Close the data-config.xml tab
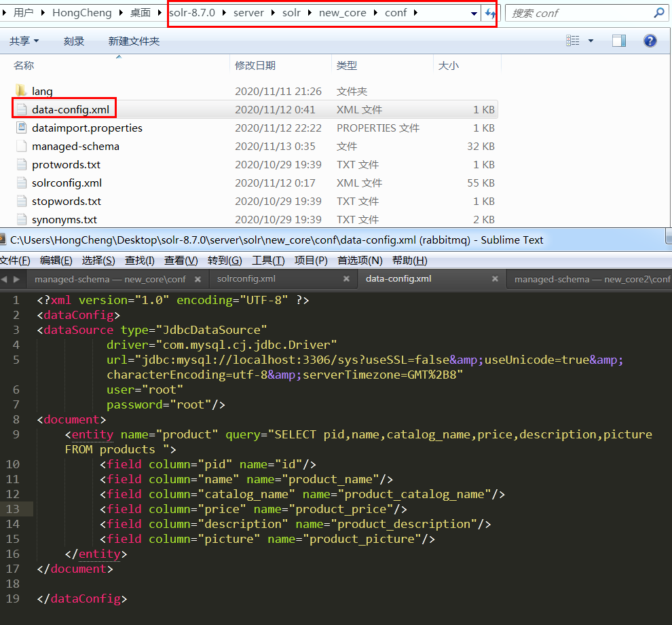Screen dimensions: 672x625 coord(495,278)
